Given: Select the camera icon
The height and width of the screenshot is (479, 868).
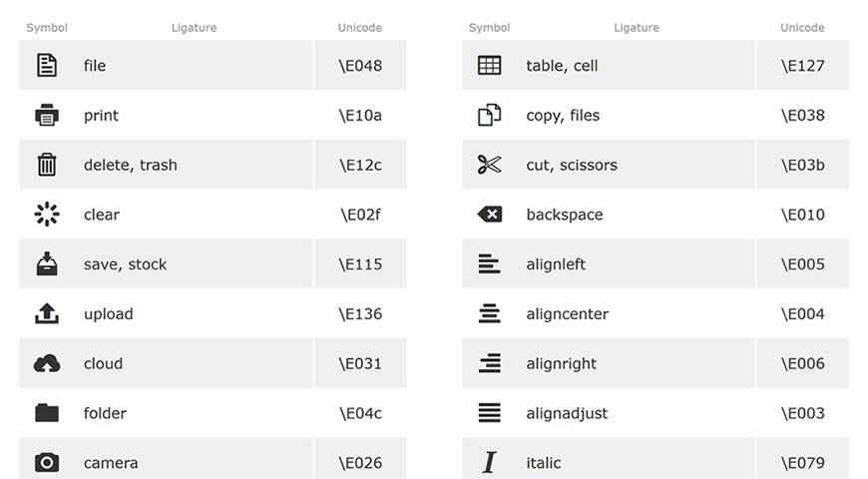Looking at the screenshot, I should pos(47,463).
